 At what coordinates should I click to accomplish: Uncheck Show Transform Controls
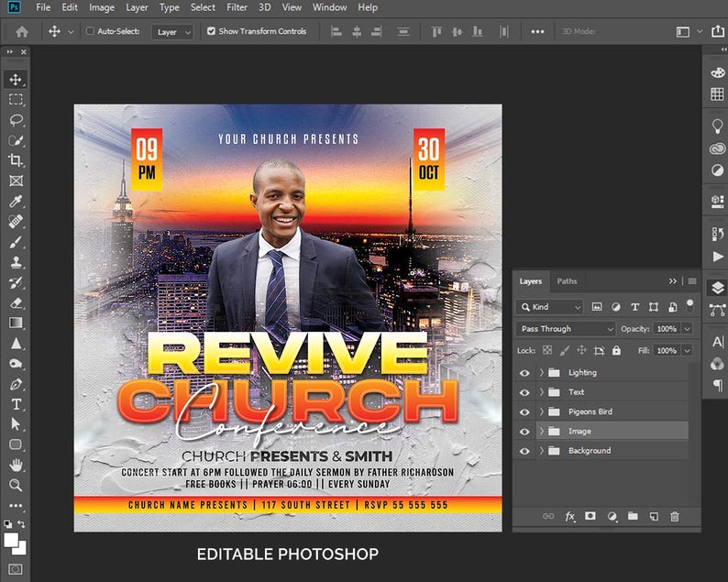(x=211, y=31)
